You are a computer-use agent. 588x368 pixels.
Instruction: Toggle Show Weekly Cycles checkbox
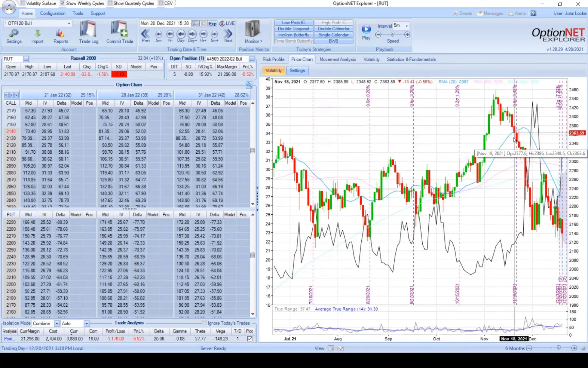(63, 3)
